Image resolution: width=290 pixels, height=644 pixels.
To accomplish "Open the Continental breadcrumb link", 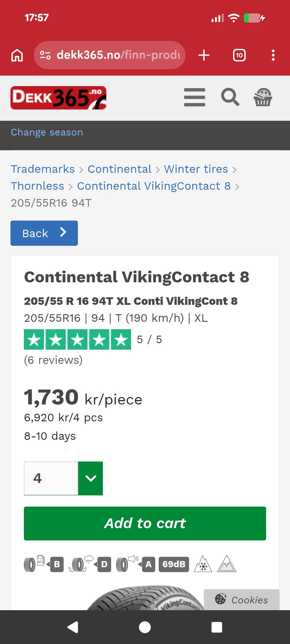I will [x=120, y=169].
